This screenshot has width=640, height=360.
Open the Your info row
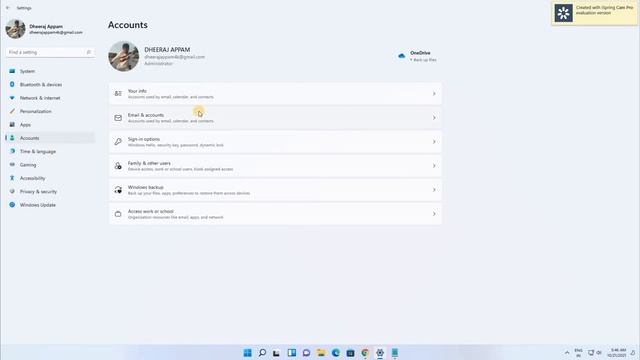click(x=275, y=94)
